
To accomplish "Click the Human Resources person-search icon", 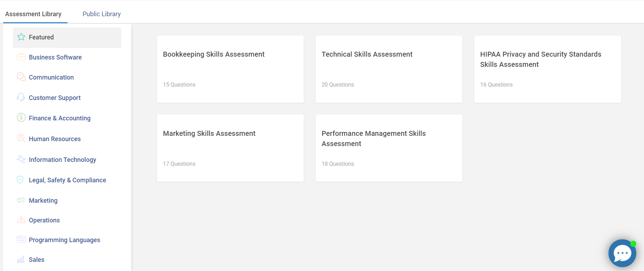I will coord(21,138).
